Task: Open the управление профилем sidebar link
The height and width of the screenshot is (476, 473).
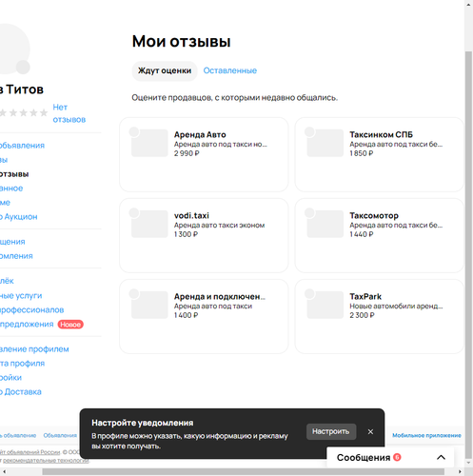Action: (x=34, y=349)
